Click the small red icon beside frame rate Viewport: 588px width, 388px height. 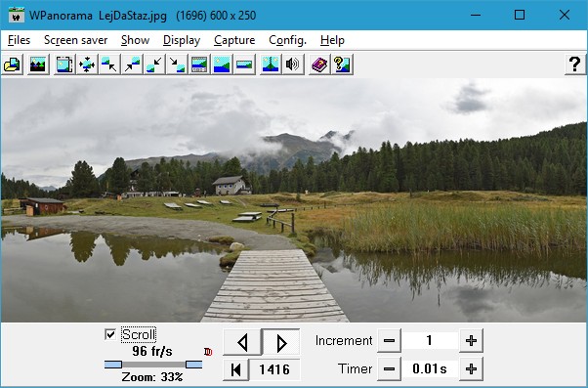coord(208,352)
